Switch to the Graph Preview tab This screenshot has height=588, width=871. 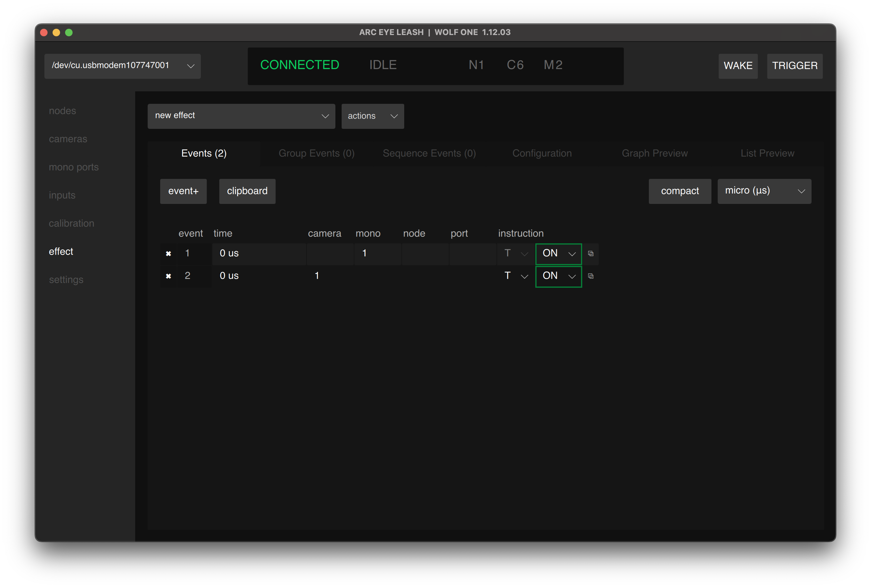tap(655, 153)
